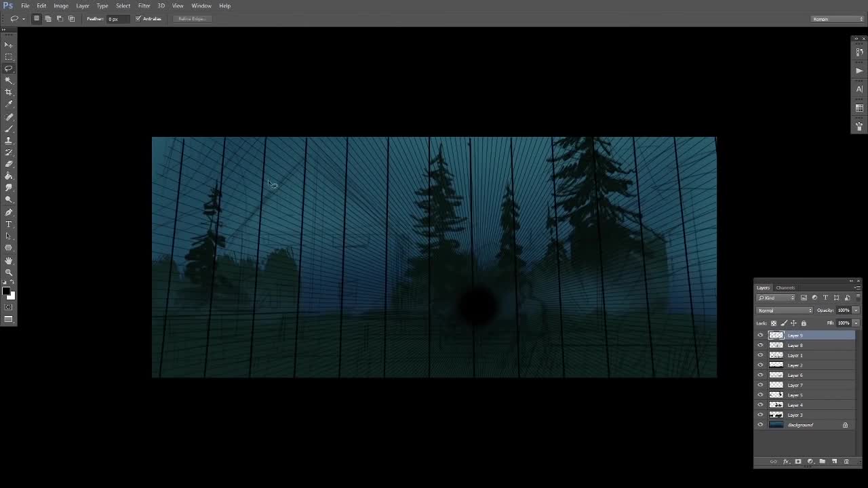Viewport: 868px width, 488px height.
Task: Click the foreground color swatch
Action: tap(7, 292)
